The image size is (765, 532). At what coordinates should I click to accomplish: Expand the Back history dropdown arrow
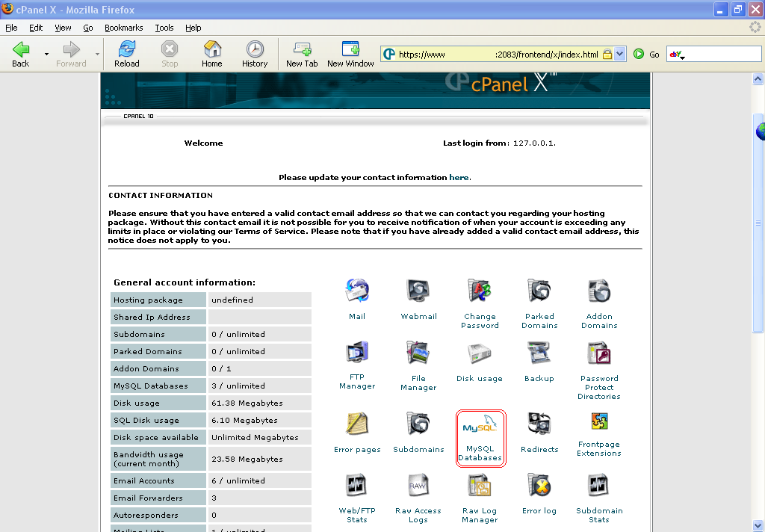click(46, 55)
